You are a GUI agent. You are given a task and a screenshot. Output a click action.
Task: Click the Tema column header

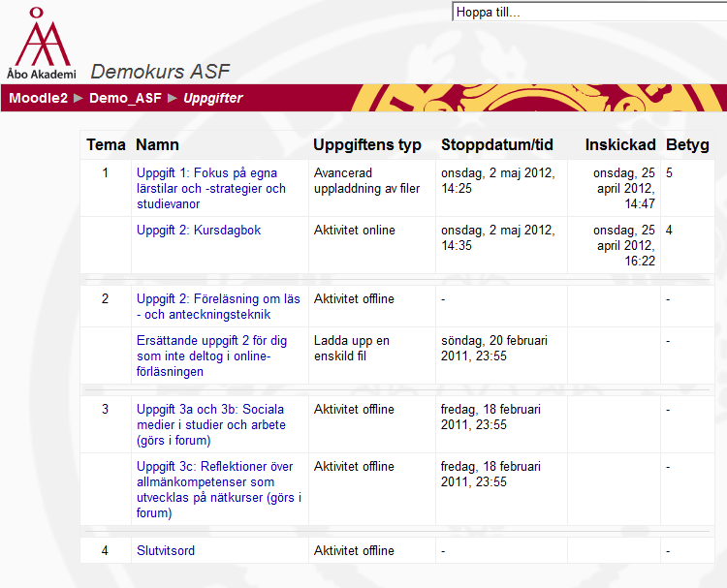click(x=106, y=144)
